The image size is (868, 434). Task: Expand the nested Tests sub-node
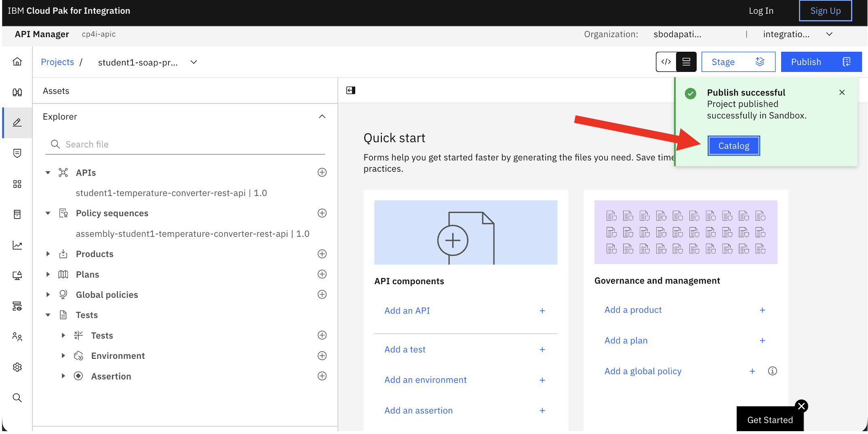[63, 335]
